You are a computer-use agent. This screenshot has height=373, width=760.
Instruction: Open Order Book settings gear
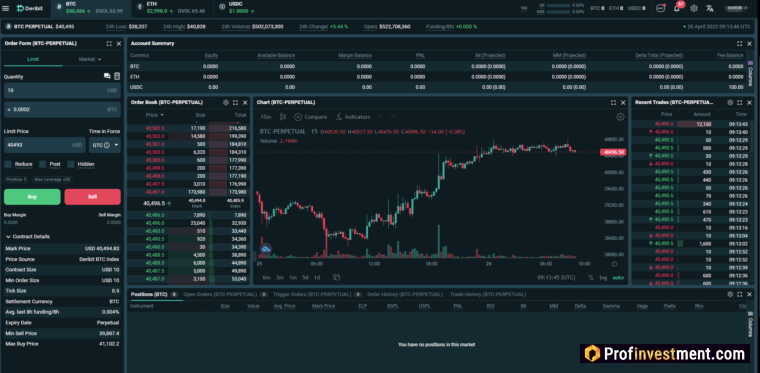click(225, 103)
